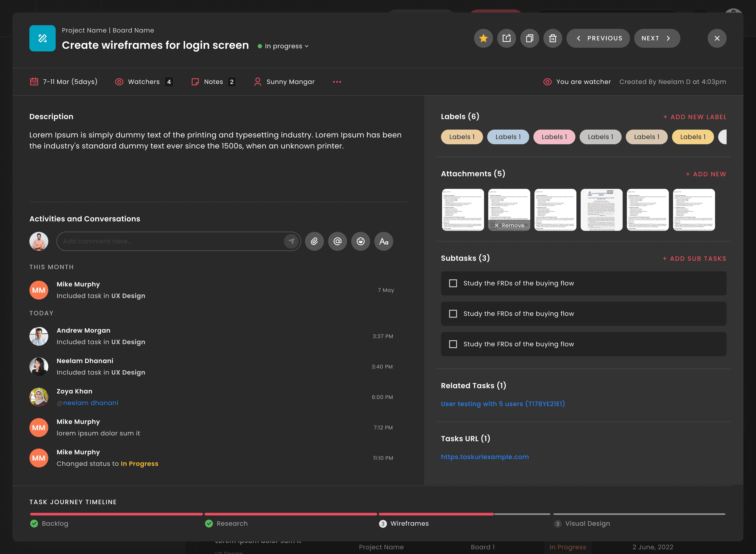
Task: Click Andrew Morgan's avatar
Action: (x=39, y=336)
